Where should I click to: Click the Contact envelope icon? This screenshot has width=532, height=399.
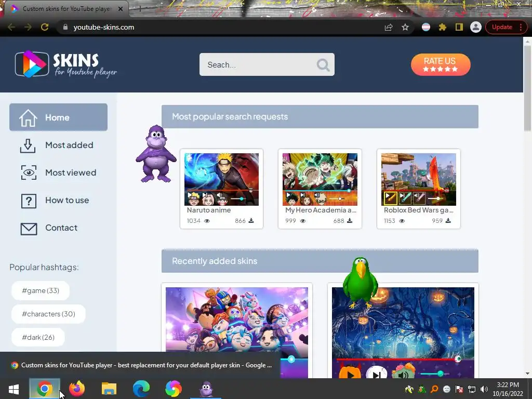point(29,229)
